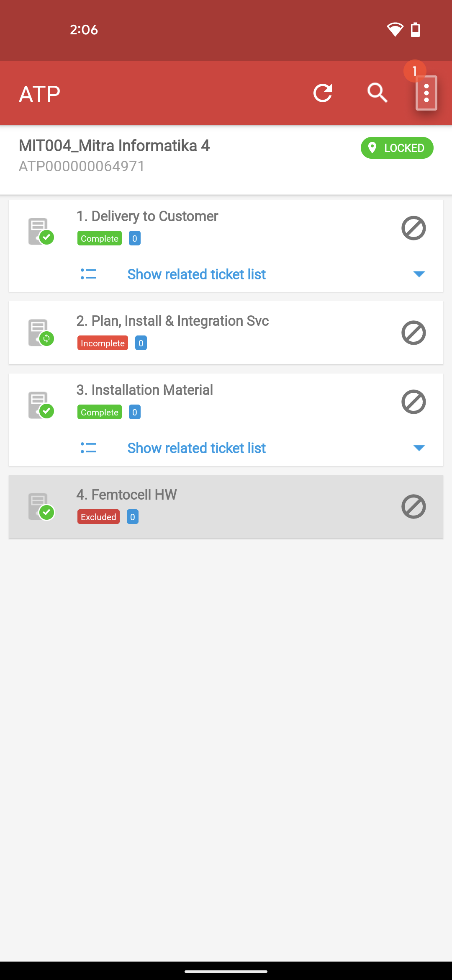The width and height of the screenshot is (452, 980).
Task: Tap the green LOCKED location button
Action: (397, 148)
